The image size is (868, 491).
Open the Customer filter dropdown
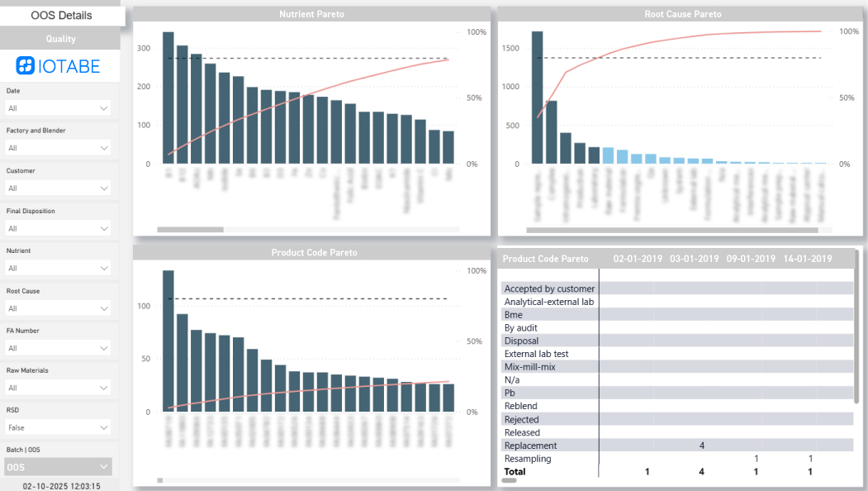57,188
